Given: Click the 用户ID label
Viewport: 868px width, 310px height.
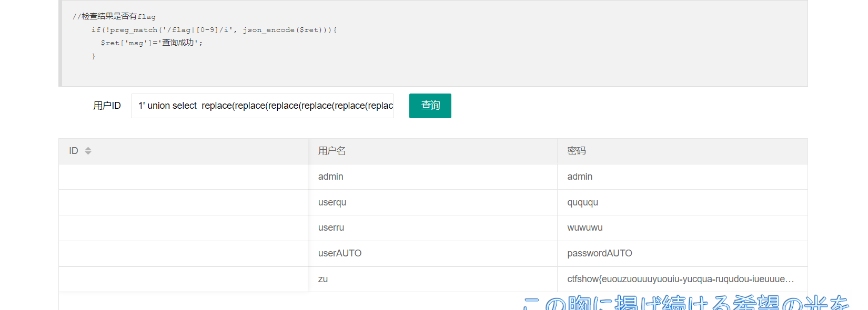Looking at the screenshot, I should [x=107, y=106].
